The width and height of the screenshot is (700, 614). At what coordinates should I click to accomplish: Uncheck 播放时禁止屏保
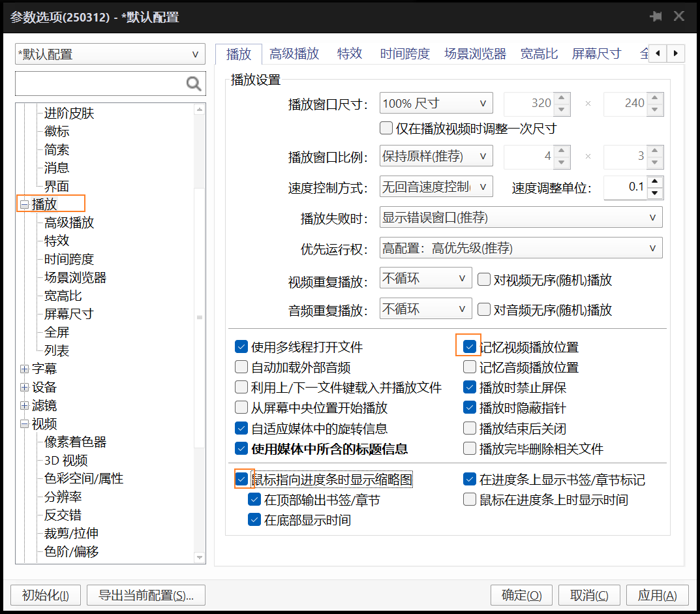pos(469,387)
